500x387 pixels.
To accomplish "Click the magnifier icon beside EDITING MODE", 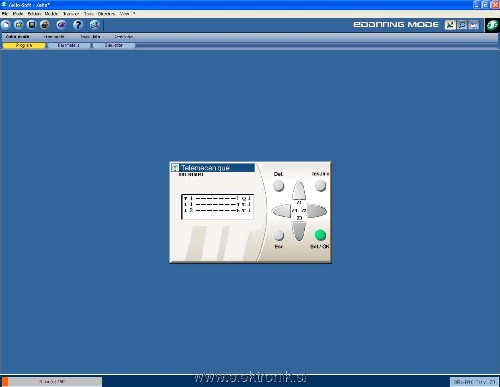I will click(x=462, y=25).
